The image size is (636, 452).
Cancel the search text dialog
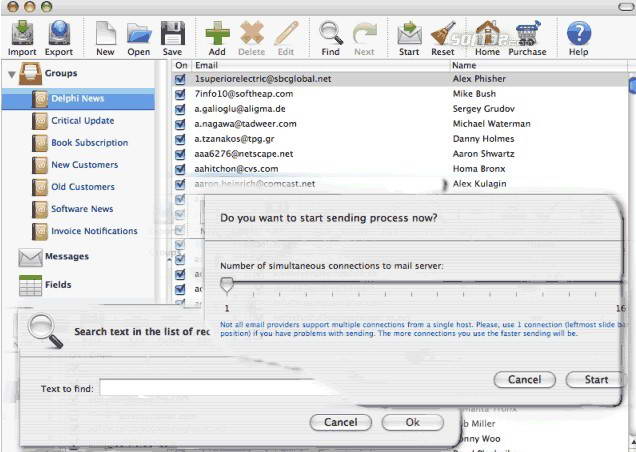(x=340, y=422)
